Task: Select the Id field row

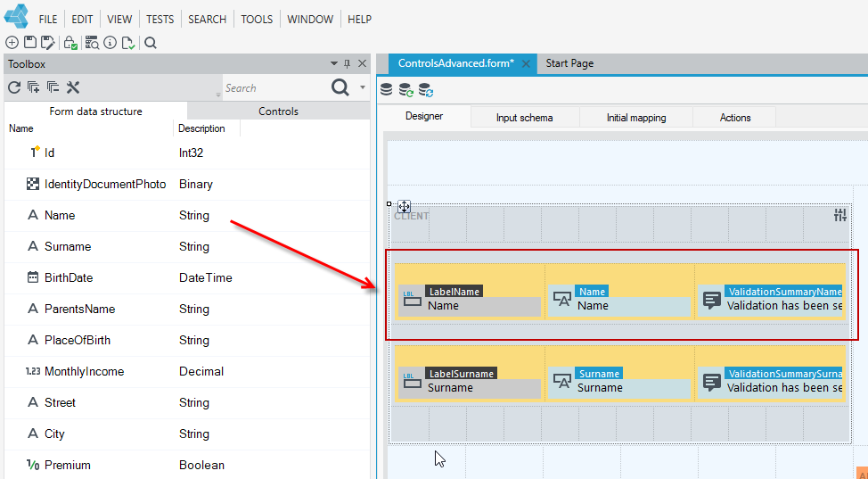Action: tap(187, 153)
